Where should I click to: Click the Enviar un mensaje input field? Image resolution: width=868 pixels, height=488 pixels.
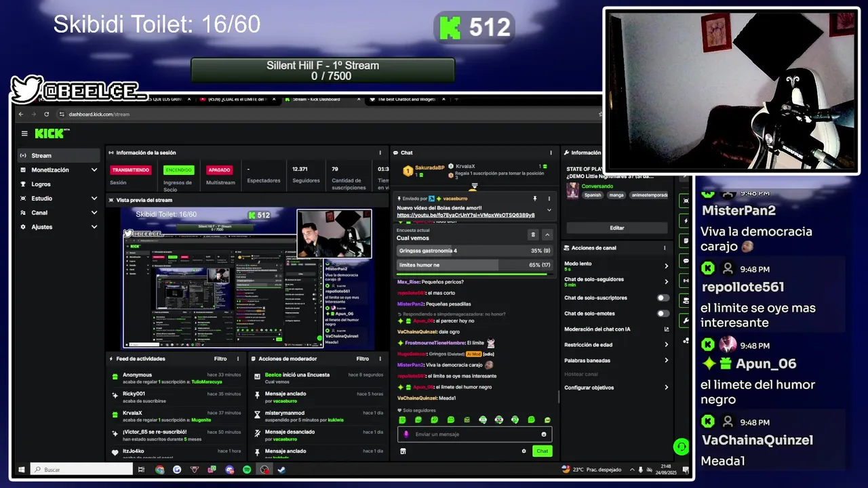tap(475, 434)
